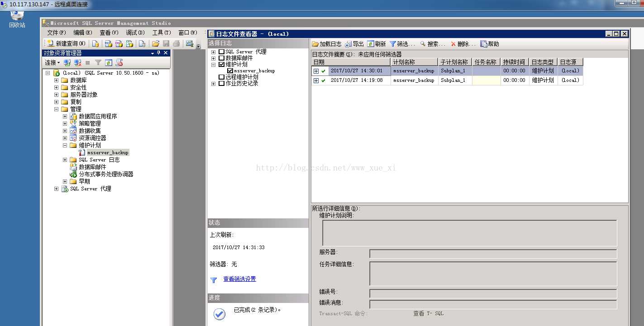Delete log entries with 删除
Screen dimensions: 644x326
463,44
